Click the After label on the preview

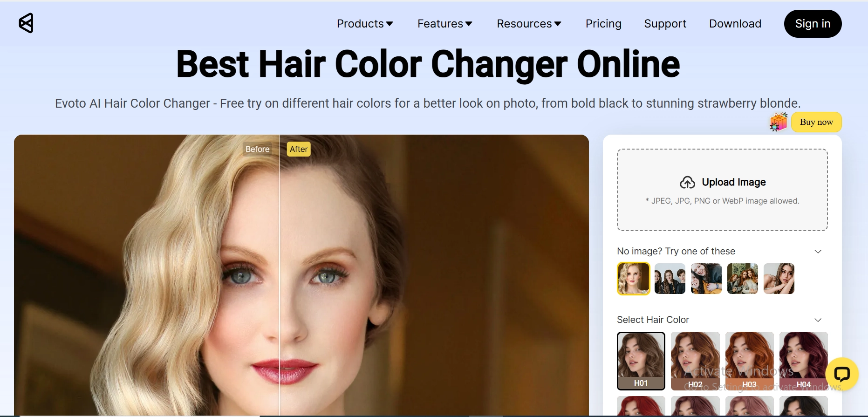pyautogui.click(x=299, y=149)
